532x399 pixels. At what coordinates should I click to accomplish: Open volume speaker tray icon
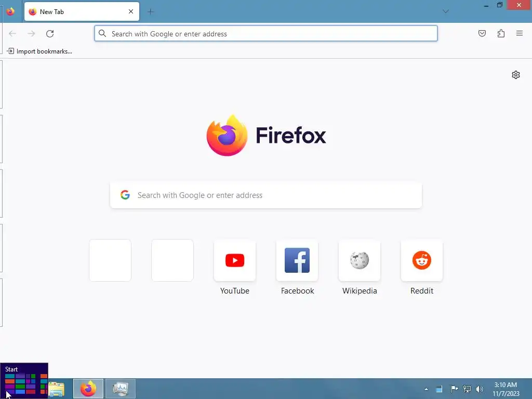(480, 389)
